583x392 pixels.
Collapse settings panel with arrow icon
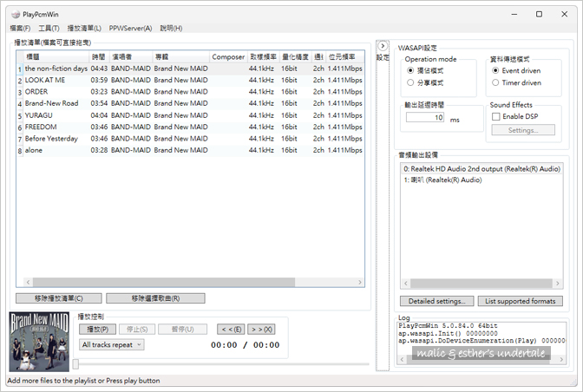point(383,46)
